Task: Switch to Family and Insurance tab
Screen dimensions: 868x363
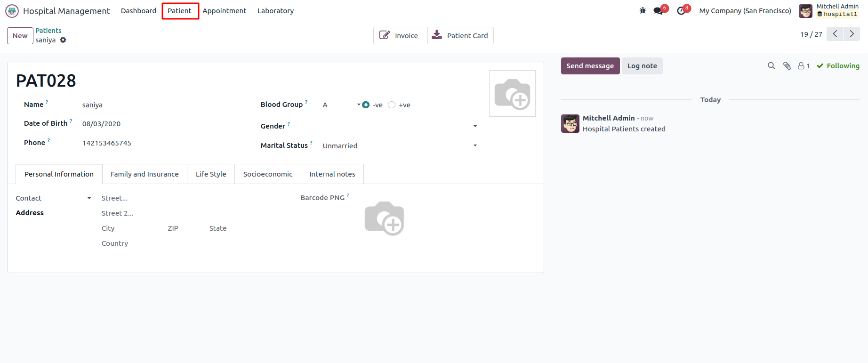Action: point(145,174)
